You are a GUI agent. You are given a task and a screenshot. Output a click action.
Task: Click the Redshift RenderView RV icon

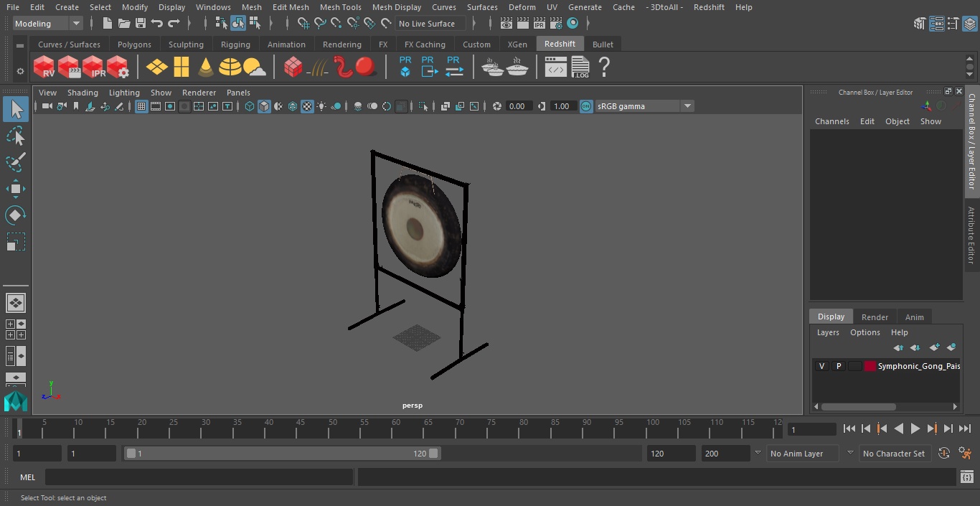point(44,67)
